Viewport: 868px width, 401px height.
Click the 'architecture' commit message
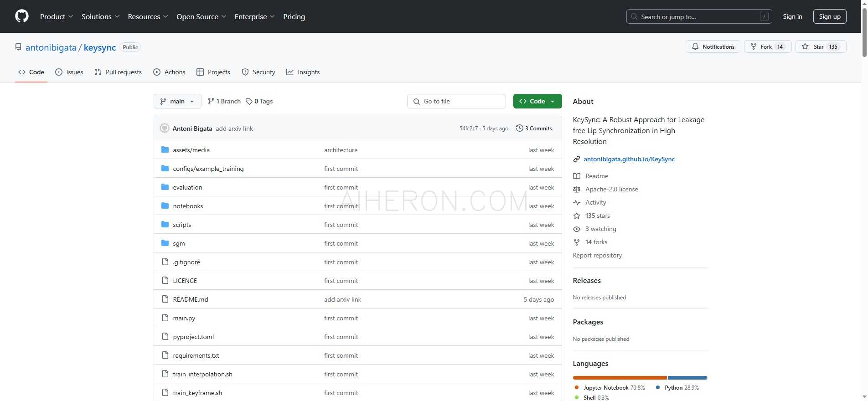341,150
